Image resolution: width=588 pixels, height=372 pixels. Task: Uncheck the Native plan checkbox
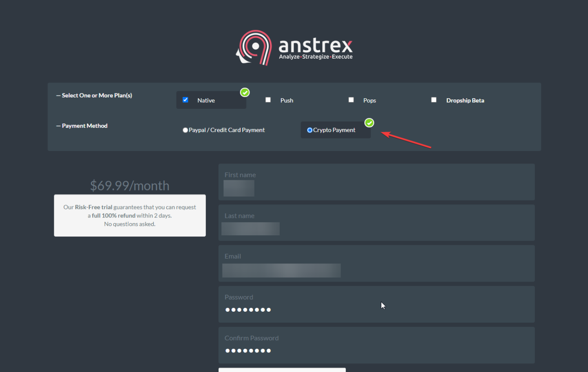[x=185, y=100]
